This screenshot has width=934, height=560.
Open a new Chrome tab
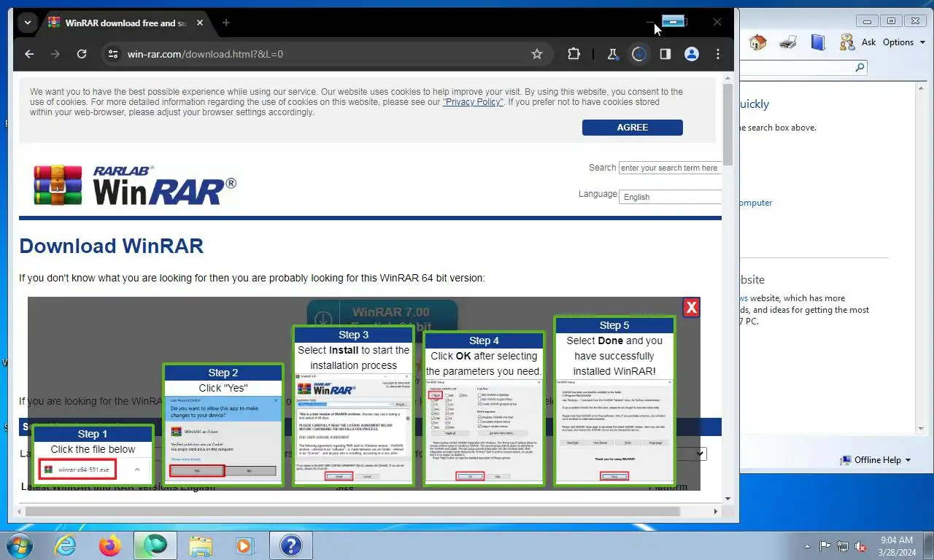pyautogui.click(x=226, y=23)
